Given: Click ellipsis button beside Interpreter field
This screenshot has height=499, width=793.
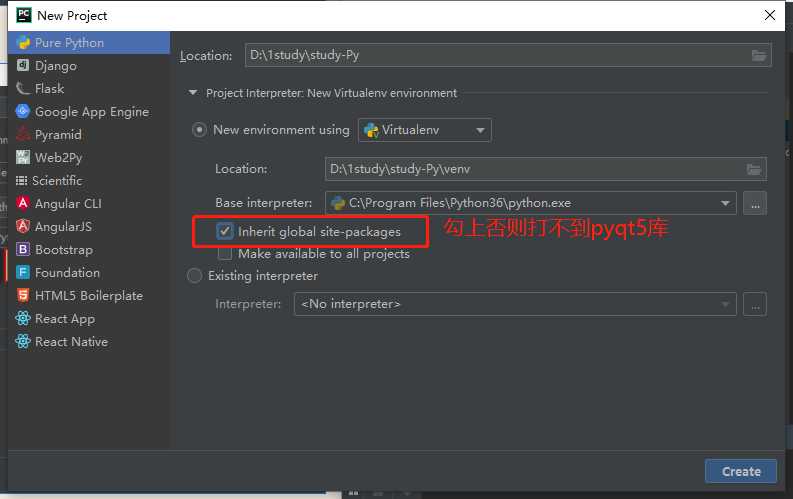Looking at the screenshot, I should point(755,304).
